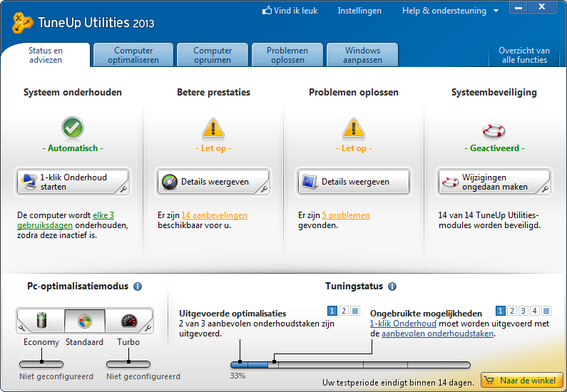Click the wrench left of the Economy mode
Viewport: 567px width, 392px height.
pos(21,328)
